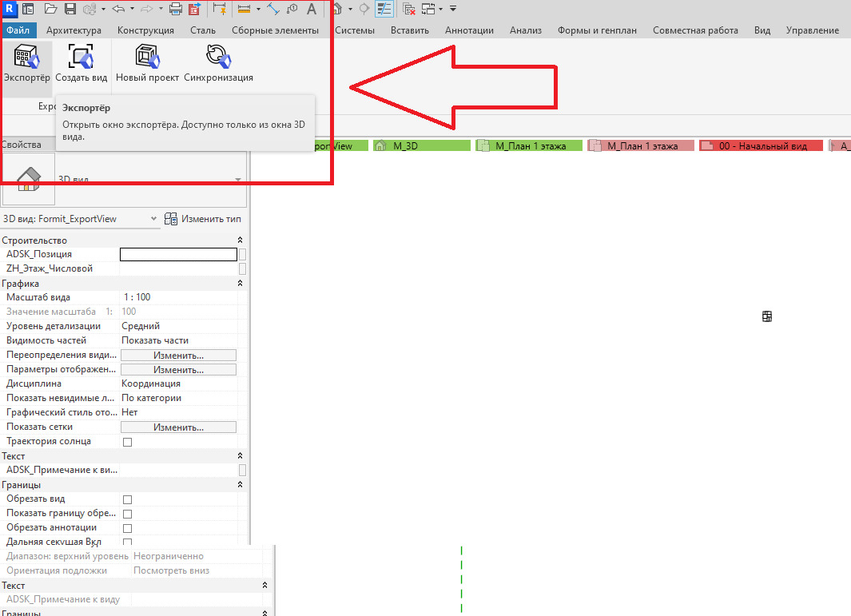Click the small associate-parameter button beside ADSK_Позиция
851x616 pixels.
(x=243, y=254)
